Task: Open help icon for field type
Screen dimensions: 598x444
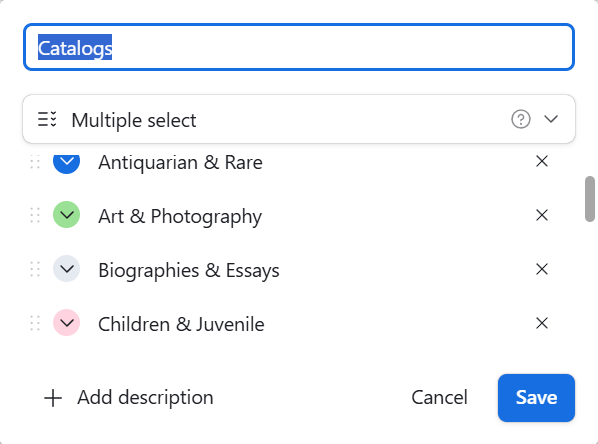Action: pyautogui.click(x=521, y=119)
